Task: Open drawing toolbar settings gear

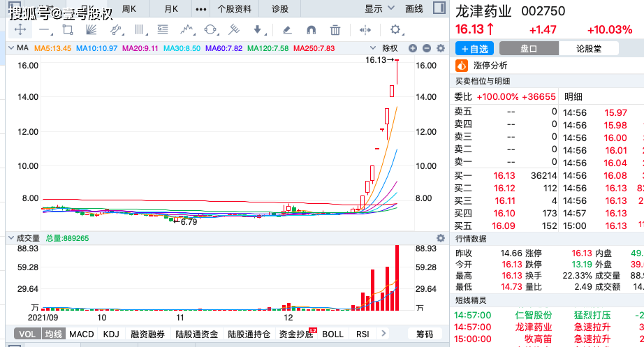Action: [395, 30]
